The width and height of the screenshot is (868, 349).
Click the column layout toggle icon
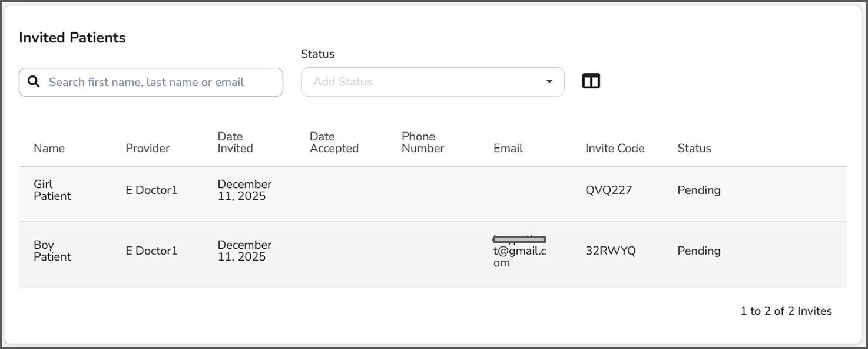coord(591,81)
